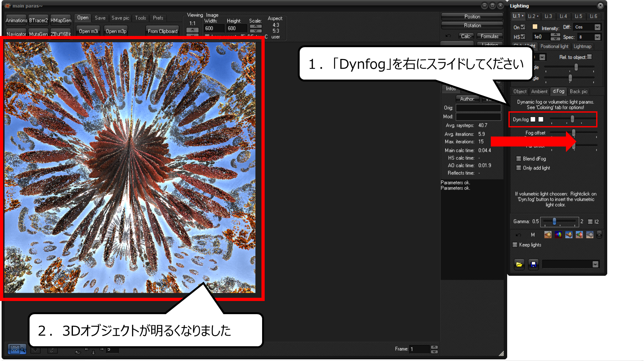Click viewing scale up arrow under 1:1
Screen dimensions: 644x361
192,30
